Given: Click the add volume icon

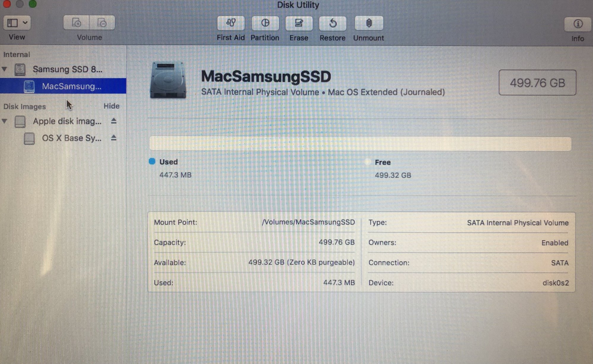Looking at the screenshot, I should pyautogui.click(x=76, y=23).
